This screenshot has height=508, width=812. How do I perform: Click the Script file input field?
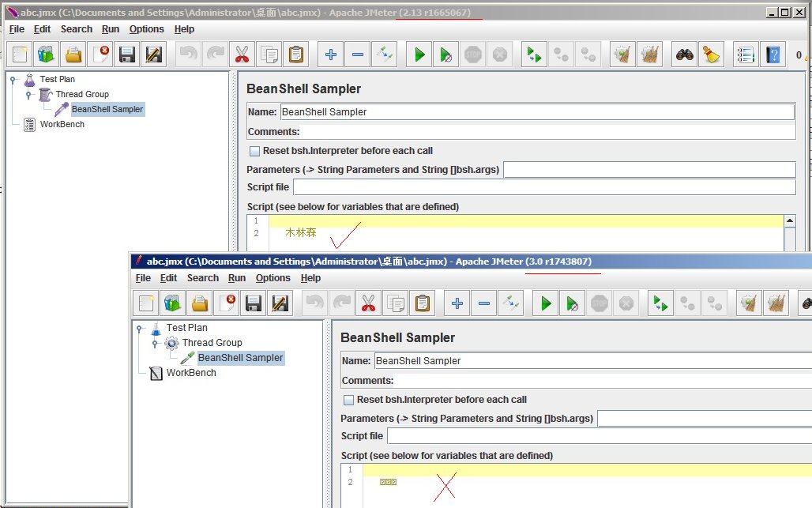[x=545, y=186]
